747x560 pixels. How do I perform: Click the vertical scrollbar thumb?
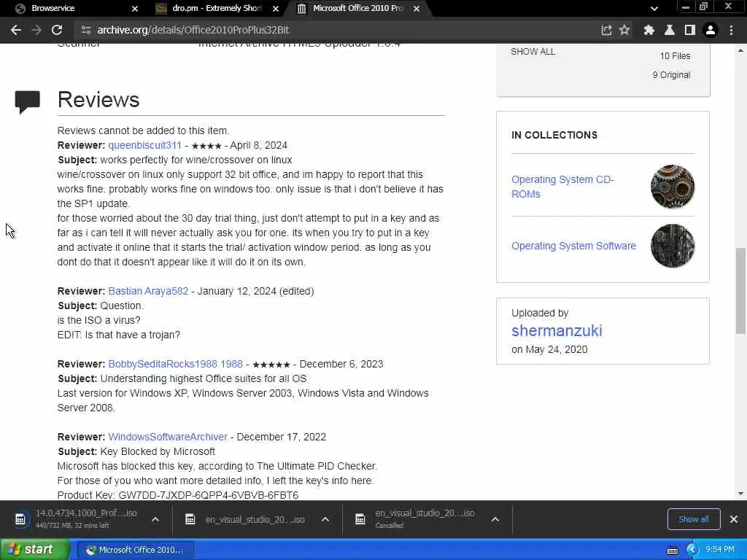(740, 290)
